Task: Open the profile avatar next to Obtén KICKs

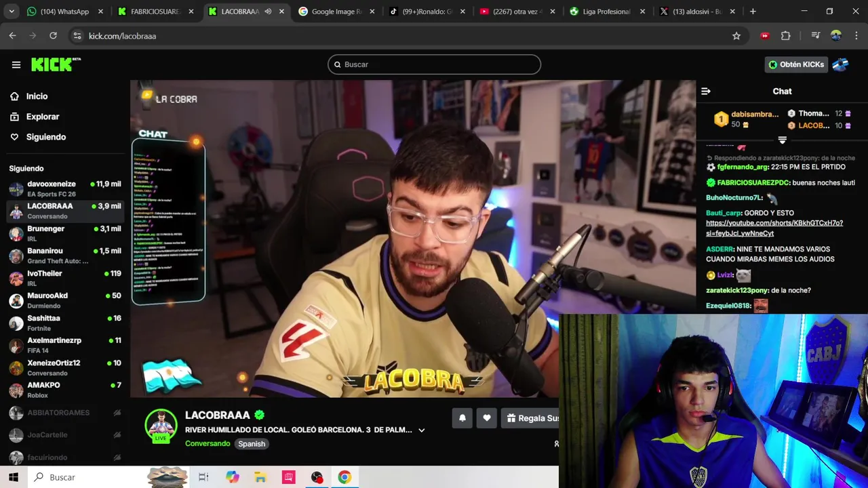Action: (840, 64)
